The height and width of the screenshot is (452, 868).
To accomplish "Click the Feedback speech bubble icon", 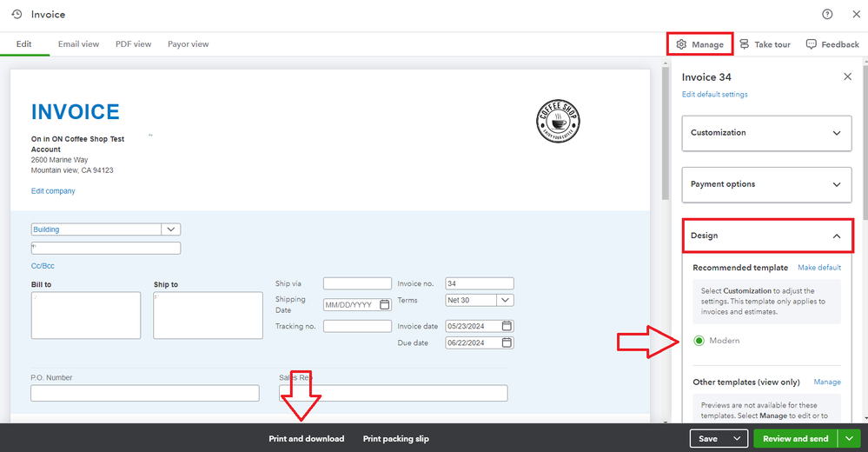I will pyautogui.click(x=811, y=44).
